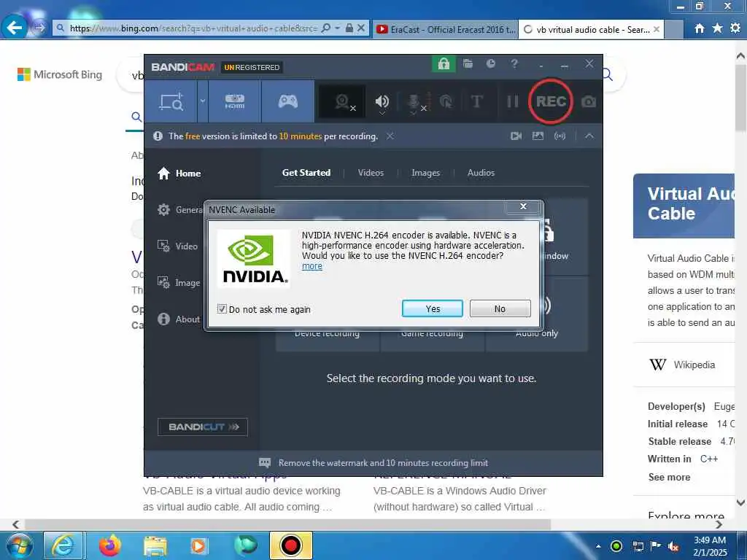Switch to the Audios tab
The width and height of the screenshot is (747, 560).
click(x=481, y=173)
